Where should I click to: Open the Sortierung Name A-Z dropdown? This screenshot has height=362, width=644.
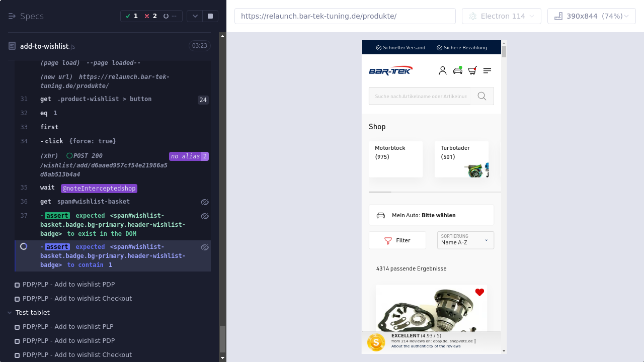pyautogui.click(x=465, y=240)
